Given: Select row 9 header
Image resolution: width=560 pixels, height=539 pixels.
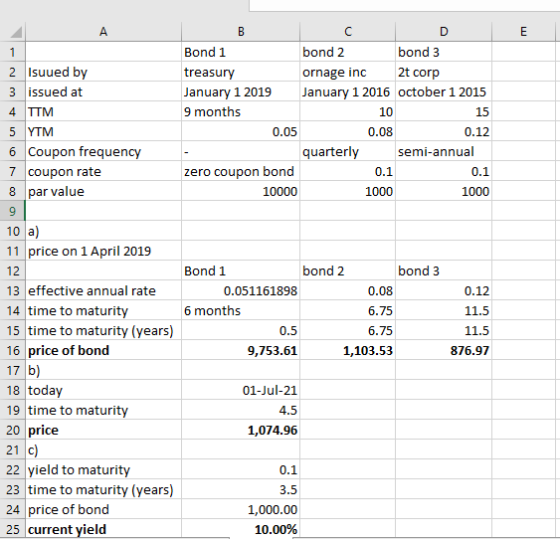Looking at the screenshot, I should click(x=12, y=211).
